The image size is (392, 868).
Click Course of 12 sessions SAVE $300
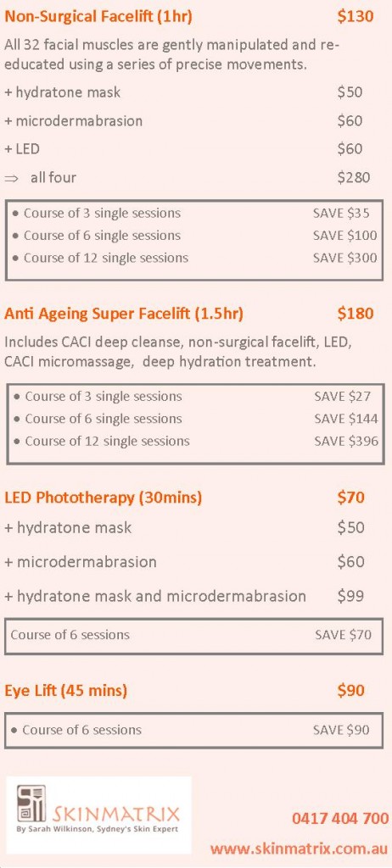[194, 258]
